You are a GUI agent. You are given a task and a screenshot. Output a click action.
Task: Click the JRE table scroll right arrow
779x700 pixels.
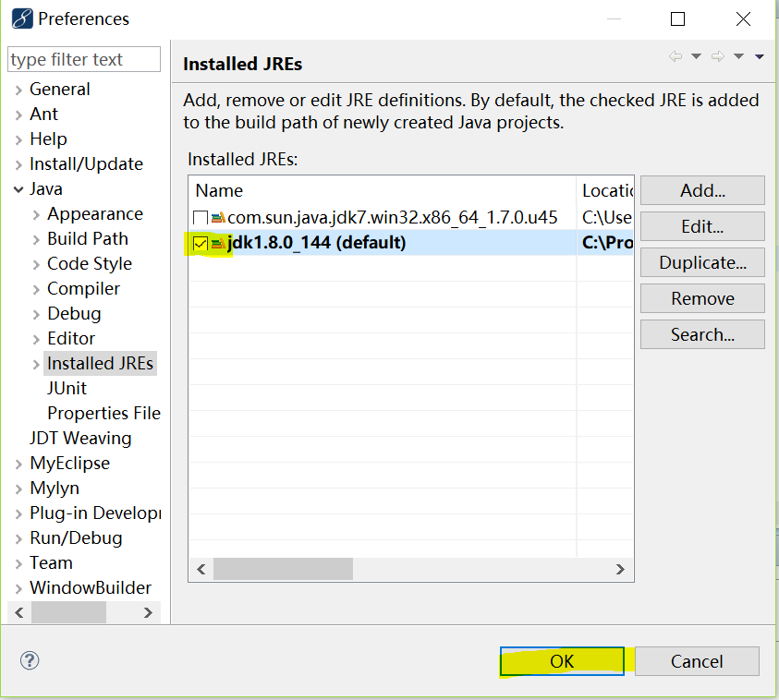click(620, 569)
